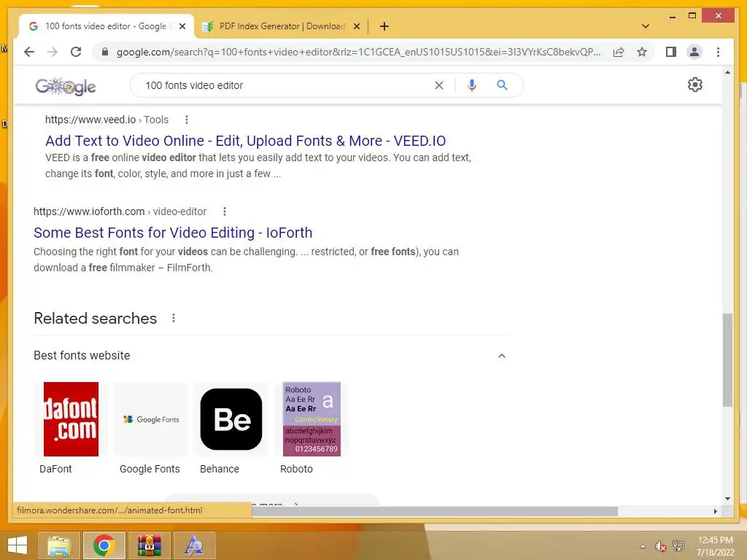The height and width of the screenshot is (560, 747).
Task: Open Some Best Fonts for Video Editing link
Action: tap(173, 233)
